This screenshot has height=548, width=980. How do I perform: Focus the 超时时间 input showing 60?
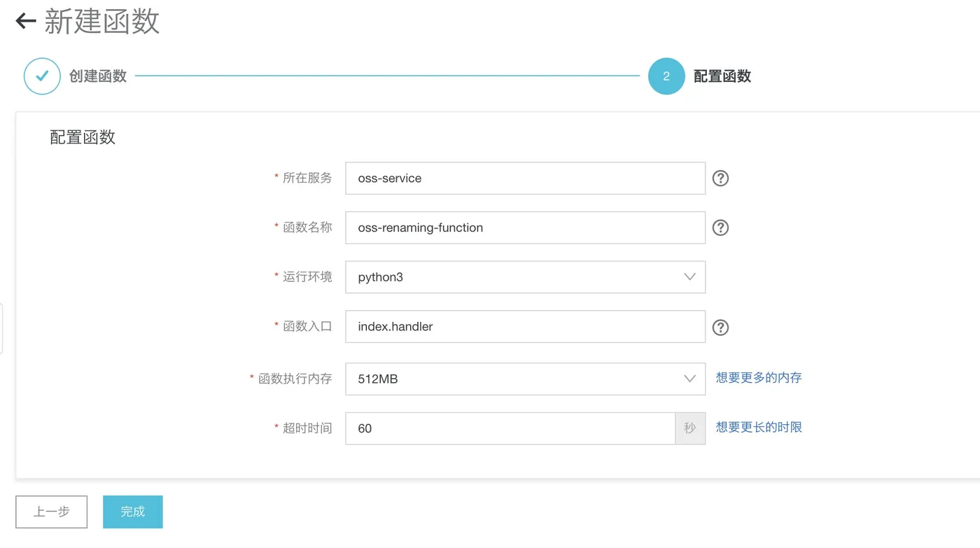pos(510,428)
